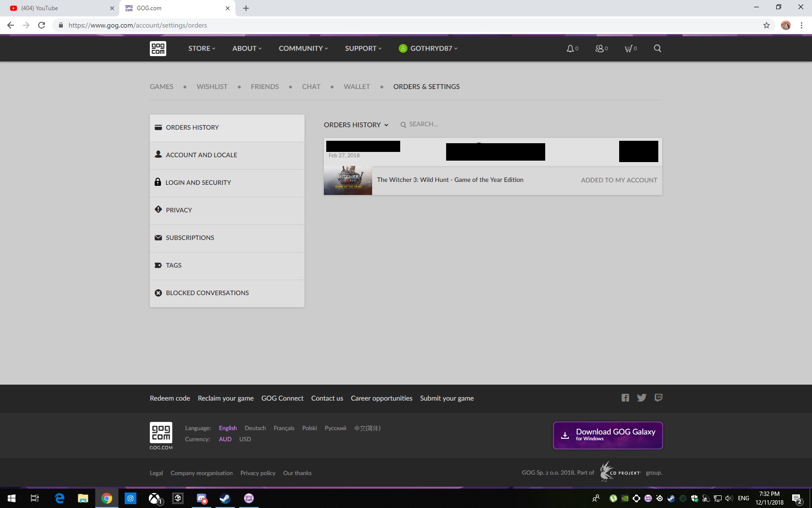812x508 pixels.
Task: Open Steam from the taskbar
Action: [x=225, y=498]
